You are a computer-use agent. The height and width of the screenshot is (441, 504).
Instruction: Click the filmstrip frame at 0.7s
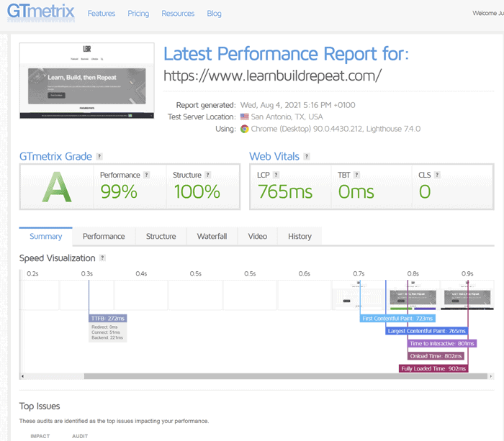pos(359,295)
